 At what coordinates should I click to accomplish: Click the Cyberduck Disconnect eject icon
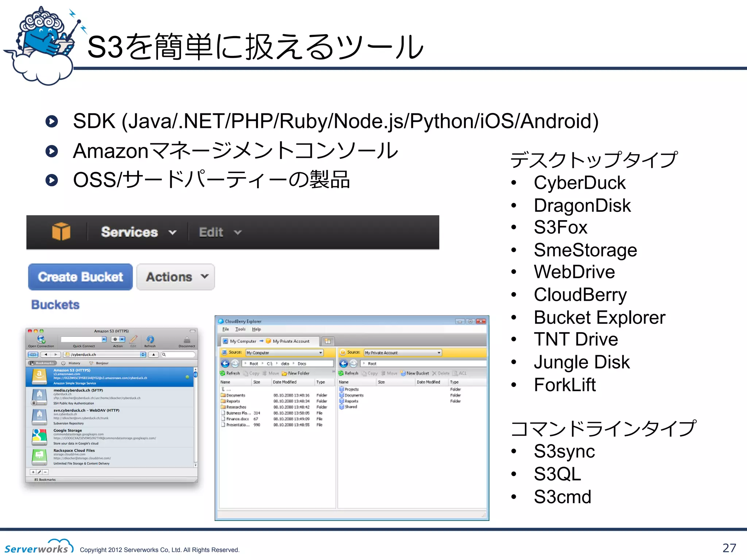click(187, 339)
